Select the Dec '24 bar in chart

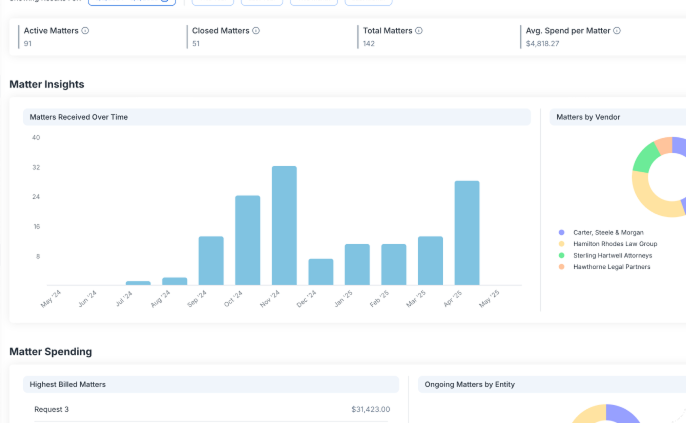(321, 272)
